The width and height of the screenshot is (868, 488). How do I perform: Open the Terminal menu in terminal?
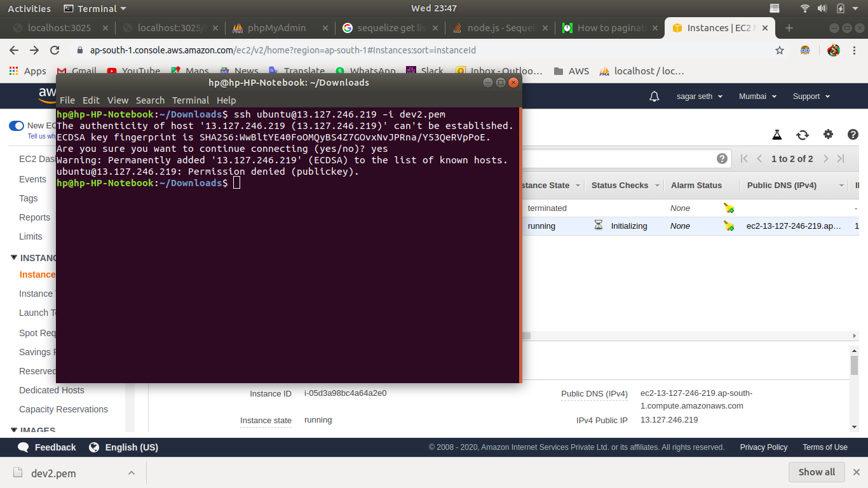pos(190,100)
